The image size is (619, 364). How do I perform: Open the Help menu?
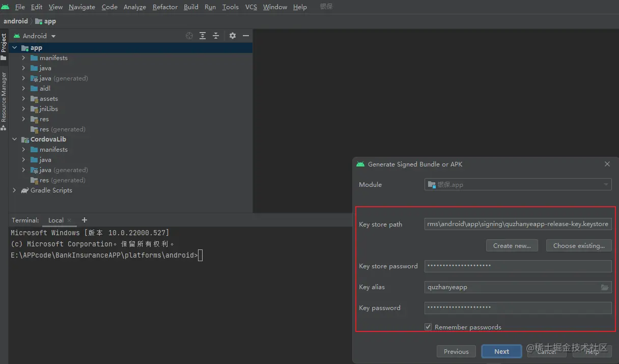(x=300, y=7)
